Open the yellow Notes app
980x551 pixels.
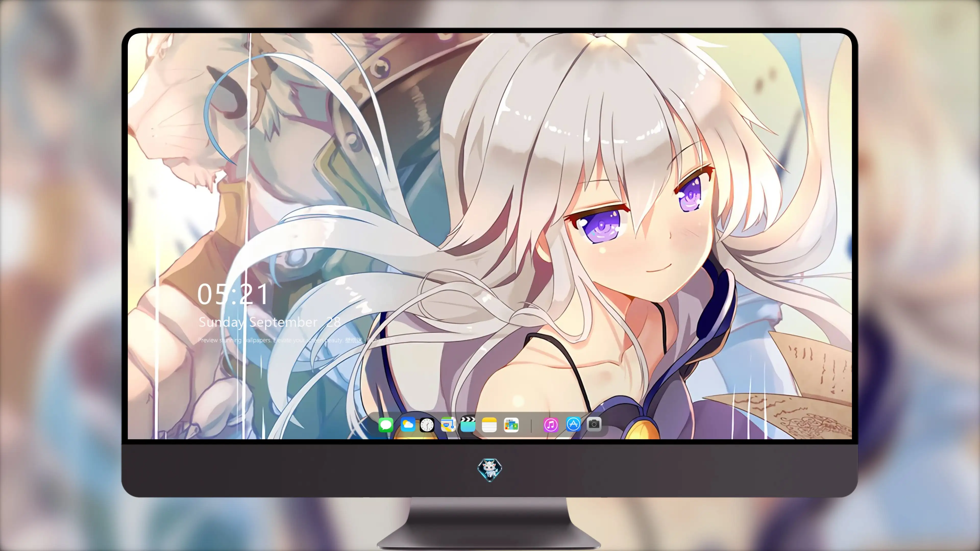(489, 424)
